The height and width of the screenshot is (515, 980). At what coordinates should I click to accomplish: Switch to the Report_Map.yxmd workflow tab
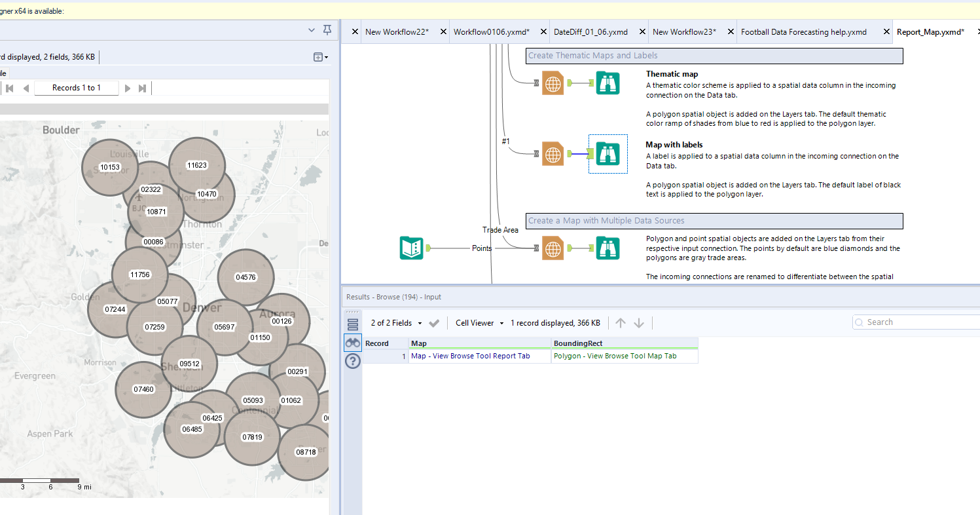point(930,31)
